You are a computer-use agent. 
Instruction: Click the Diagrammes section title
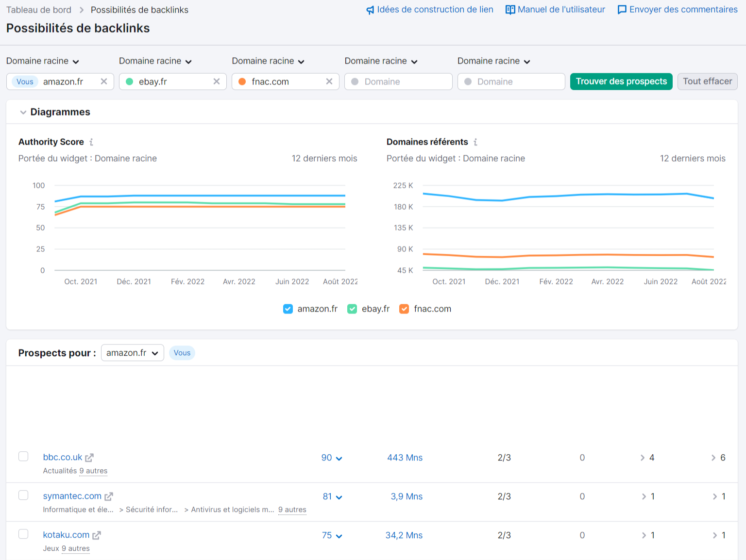(60, 112)
